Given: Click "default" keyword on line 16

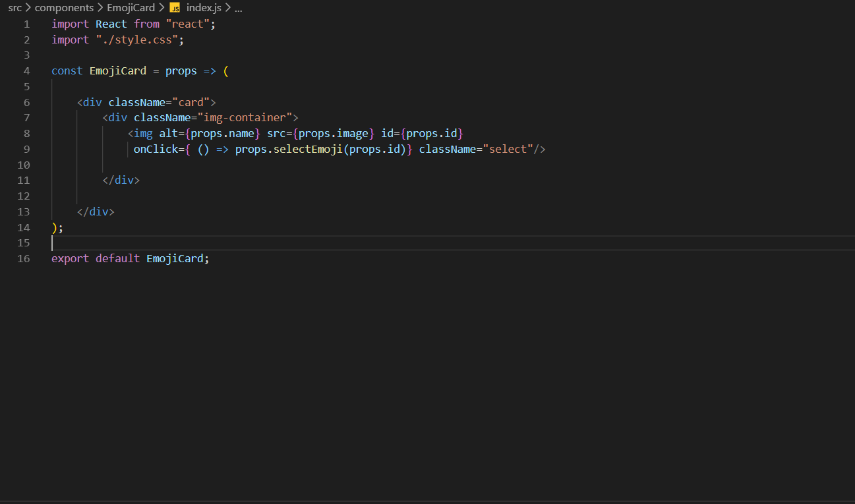Looking at the screenshot, I should [118, 258].
